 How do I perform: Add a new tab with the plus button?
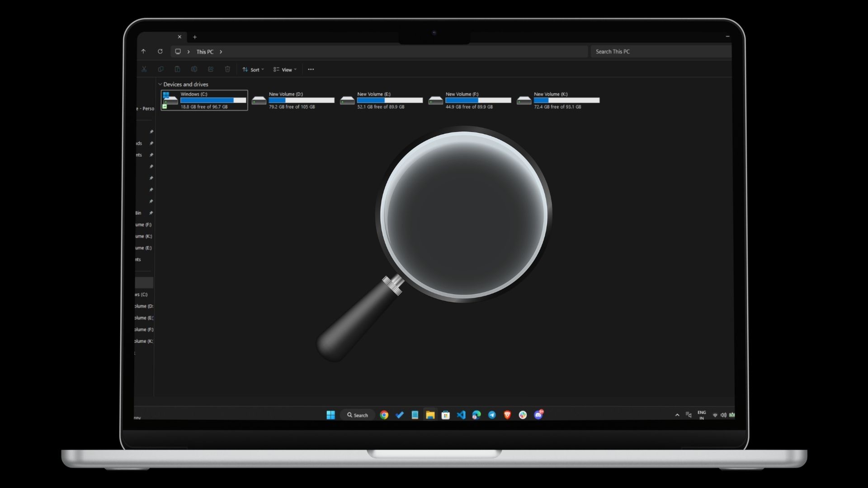point(195,37)
